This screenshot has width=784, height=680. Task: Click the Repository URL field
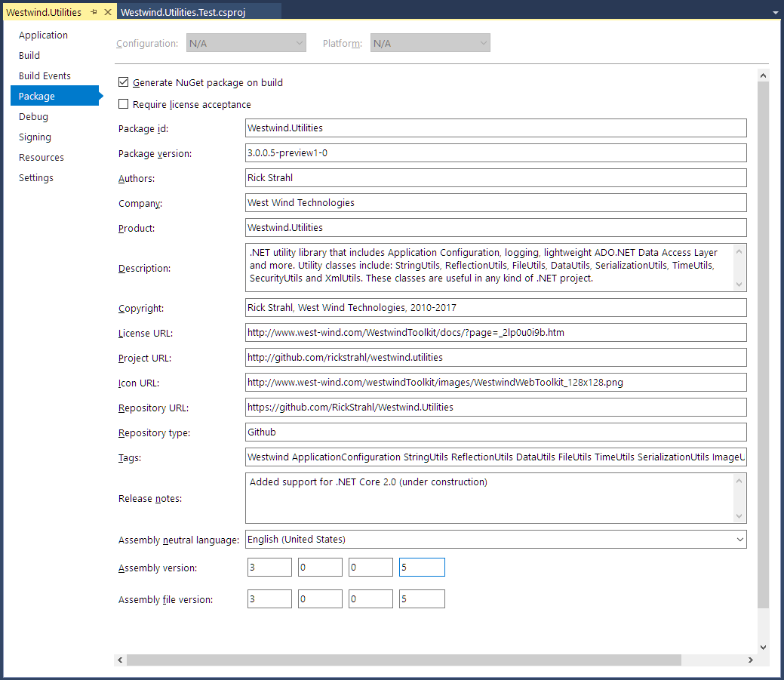tap(496, 407)
